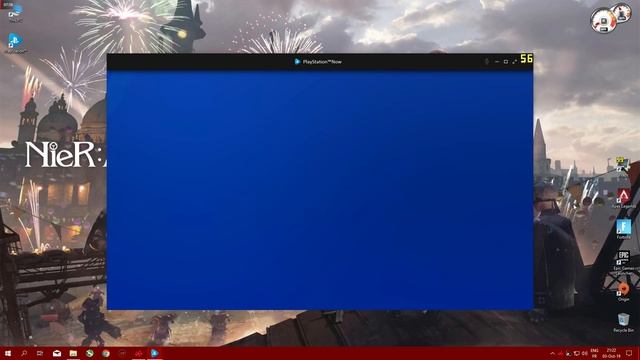Open the green globe taskbar app
This screenshot has height=360, width=640.
(89, 353)
